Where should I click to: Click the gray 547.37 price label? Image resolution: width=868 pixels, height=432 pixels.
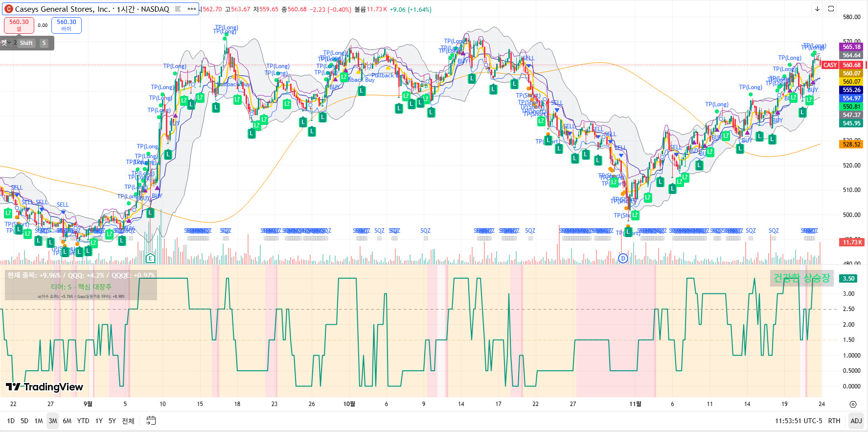(851, 115)
